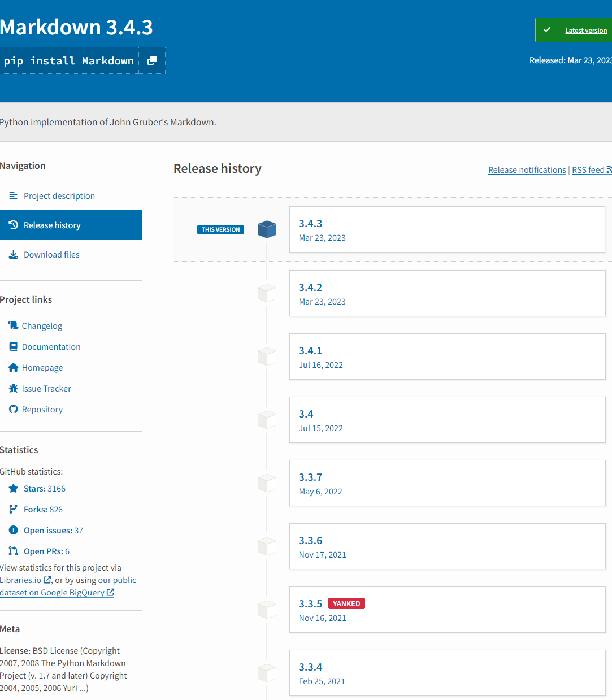
Task: Open release 3.3.4 card
Action: 447,673
